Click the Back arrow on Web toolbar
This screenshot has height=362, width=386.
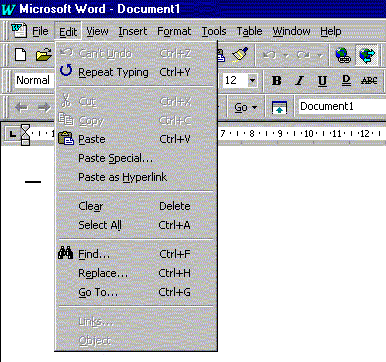point(21,107)
